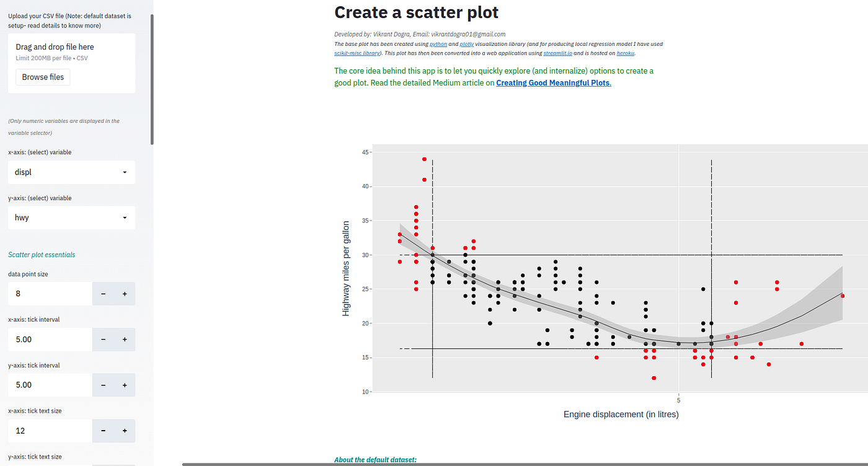The width and height of the screenshot is (868, 466).
Task: Decrease data point size with the minus button
Action: [103, 293]
